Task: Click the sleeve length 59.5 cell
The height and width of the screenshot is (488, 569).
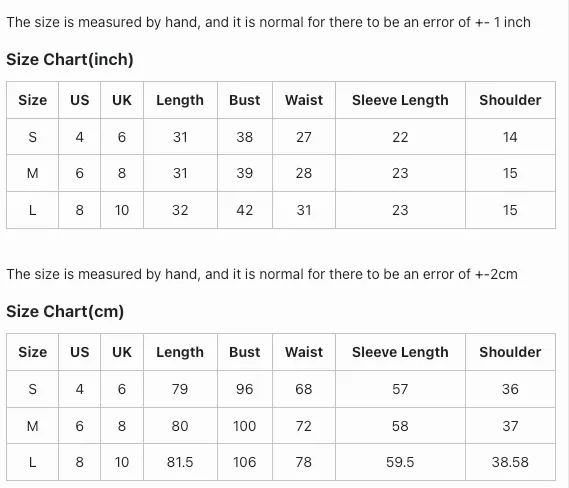Action: click(x=400, y=462)
